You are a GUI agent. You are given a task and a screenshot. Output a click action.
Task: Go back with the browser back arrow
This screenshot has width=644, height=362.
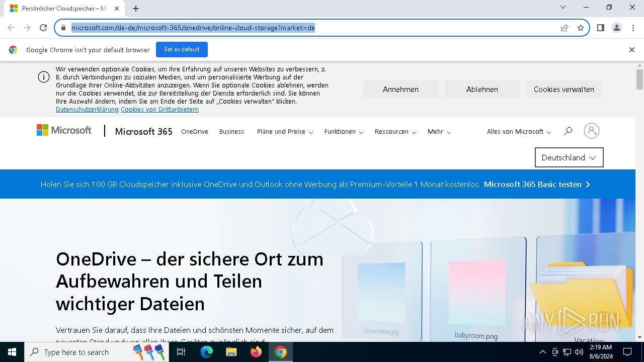click(x=11, y=28)
